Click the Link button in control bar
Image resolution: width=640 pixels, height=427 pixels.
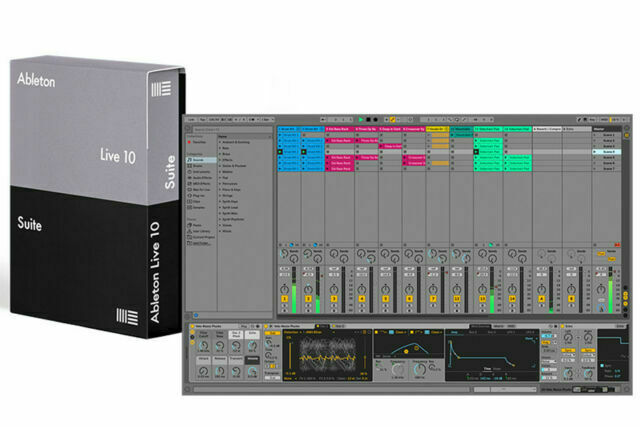[191, 120]
